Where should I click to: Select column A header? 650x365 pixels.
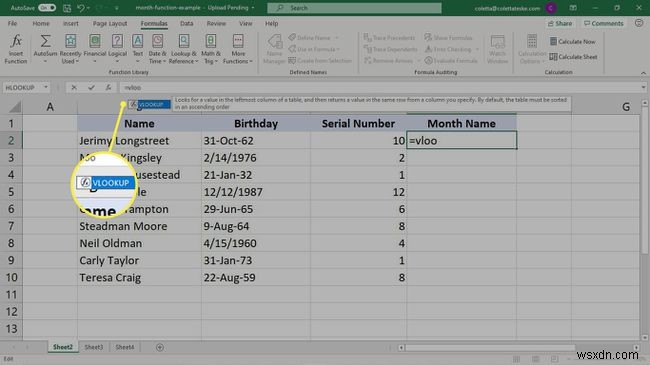[50, 107]
